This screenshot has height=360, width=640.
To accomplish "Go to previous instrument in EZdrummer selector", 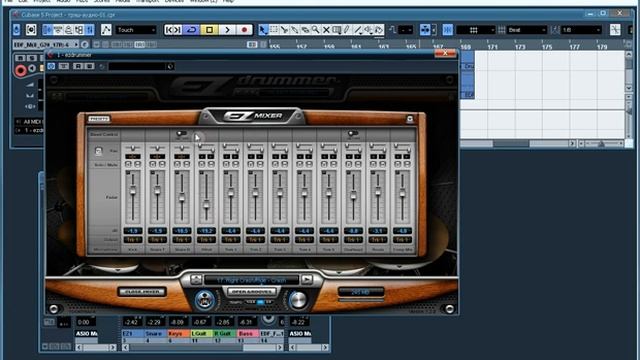I will [196, 280].
